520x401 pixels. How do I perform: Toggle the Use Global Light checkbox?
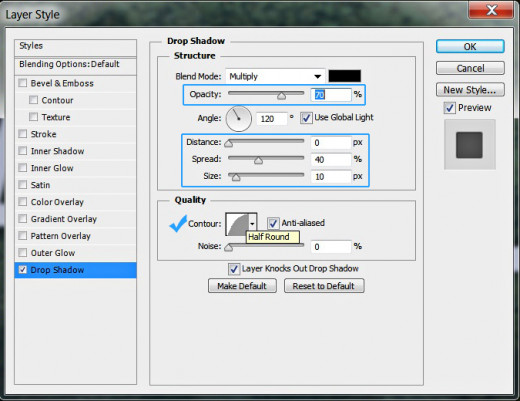click(x=306, y=118)
